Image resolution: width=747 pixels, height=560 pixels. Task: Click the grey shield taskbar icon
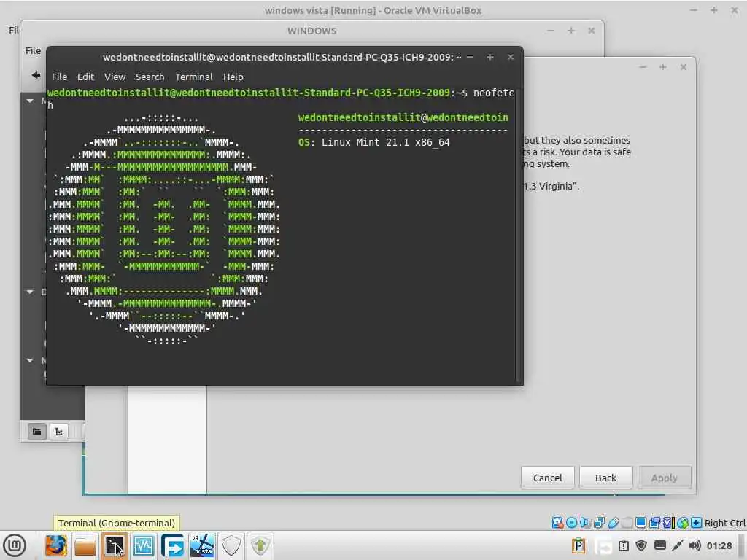tap(231, 545)
